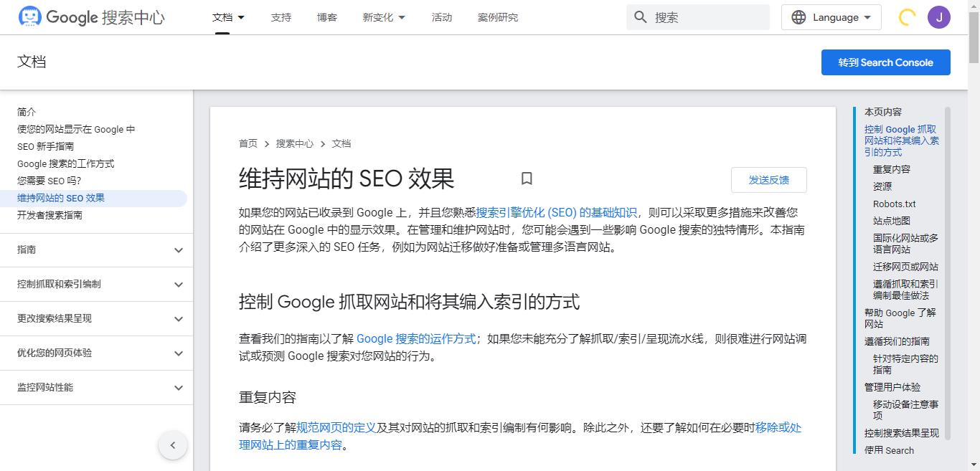The image size is (980, 471).
Task: Click the globe icon in Language selector
Action: pos(799,16)
